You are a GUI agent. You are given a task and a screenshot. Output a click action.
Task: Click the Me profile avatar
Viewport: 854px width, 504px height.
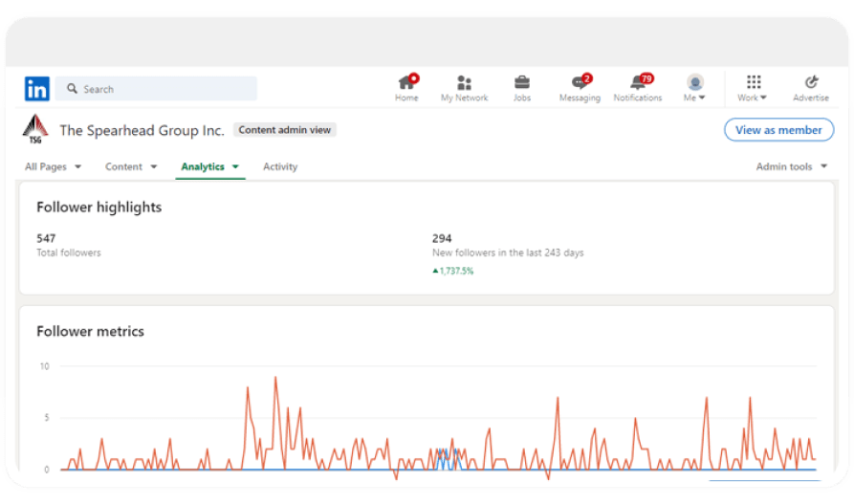[x=695, y=82]
